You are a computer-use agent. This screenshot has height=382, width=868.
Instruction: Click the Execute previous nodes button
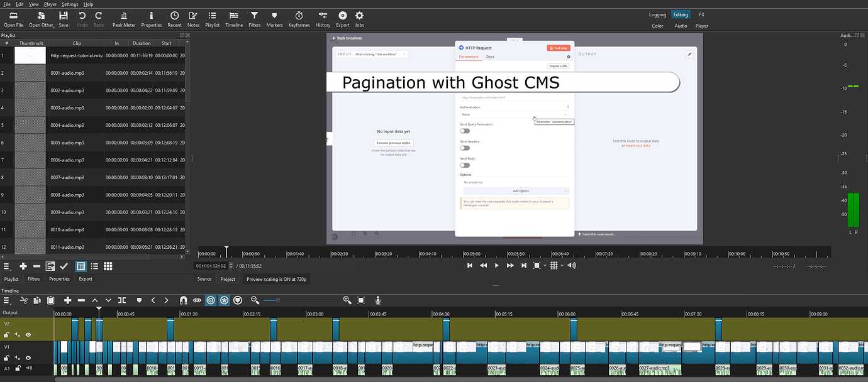point(393,143)
